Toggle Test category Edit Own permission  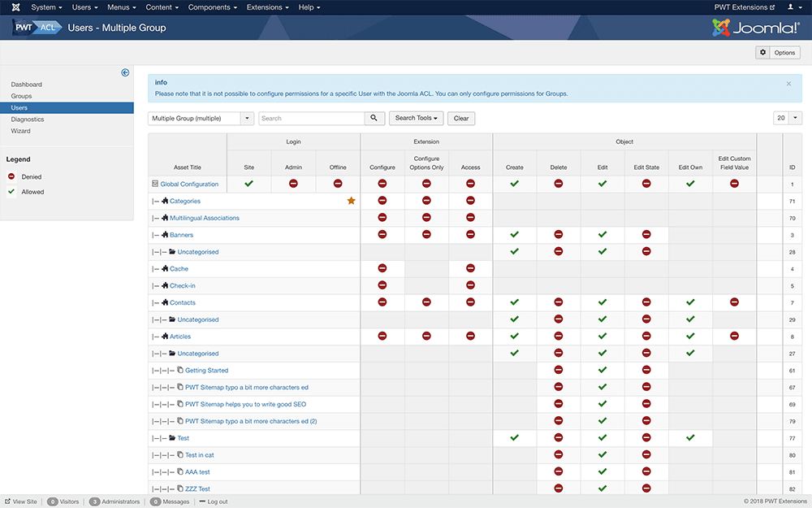click(x=690, y=437)
